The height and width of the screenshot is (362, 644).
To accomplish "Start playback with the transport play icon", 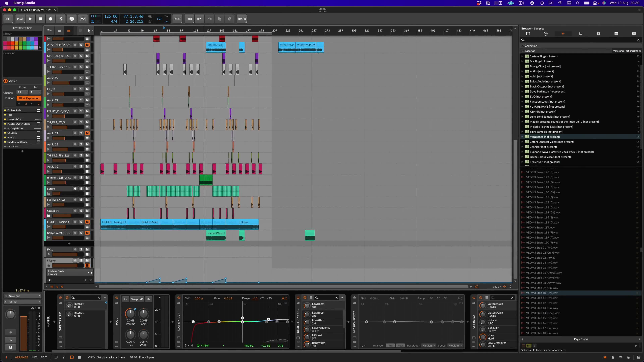I will pyautogui.click(x=30, y=19).
